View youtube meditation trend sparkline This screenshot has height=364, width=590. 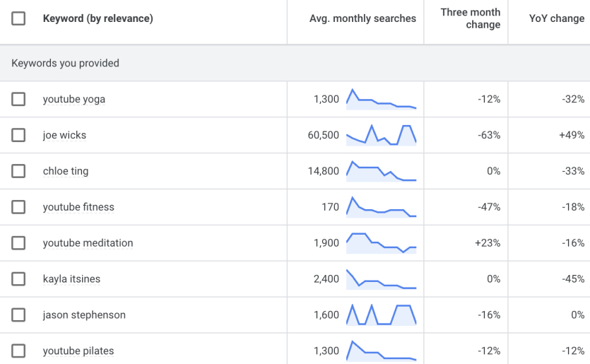381,243
